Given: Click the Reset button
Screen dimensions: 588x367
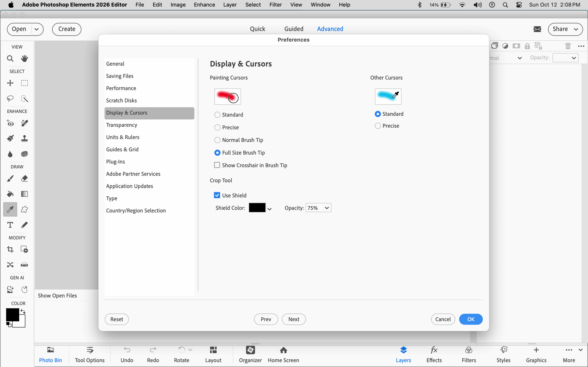Looking at the screenshot, I should 117,319.
